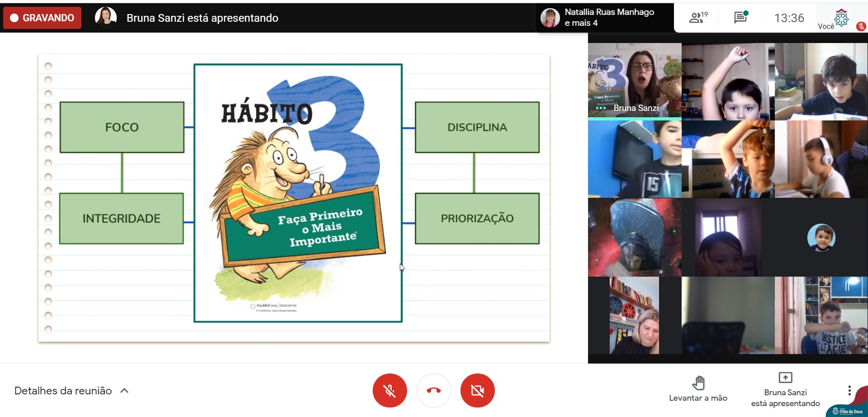Click the GRAVANDO recording indicator
The image size is (868, 417).
coord(43,18)
